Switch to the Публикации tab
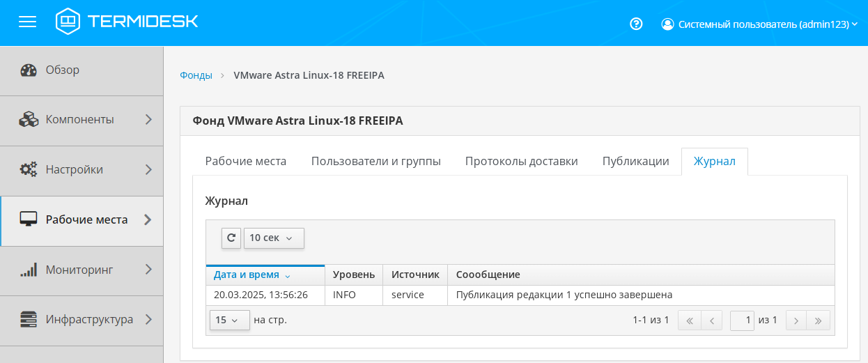 635,161
